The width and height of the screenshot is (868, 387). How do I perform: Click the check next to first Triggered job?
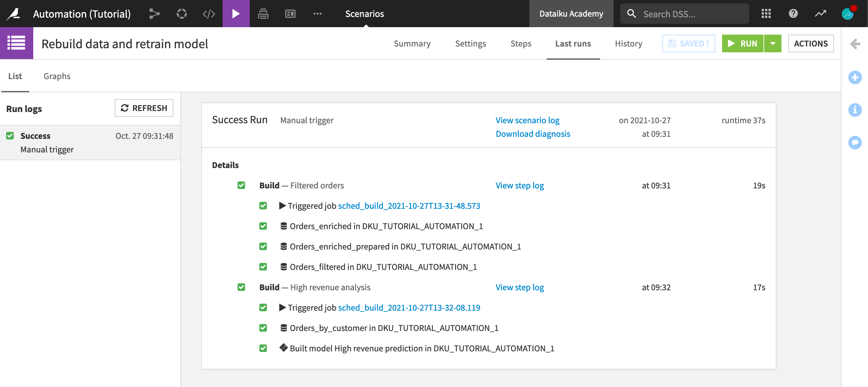pos(263,206)
